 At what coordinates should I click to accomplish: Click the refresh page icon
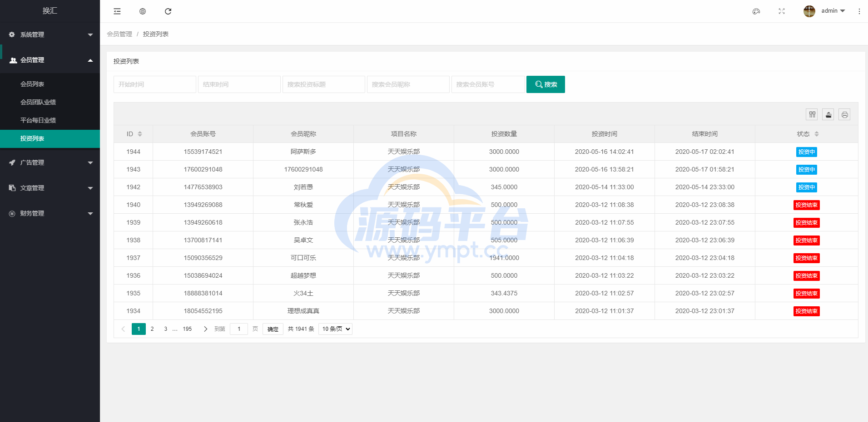168,11
